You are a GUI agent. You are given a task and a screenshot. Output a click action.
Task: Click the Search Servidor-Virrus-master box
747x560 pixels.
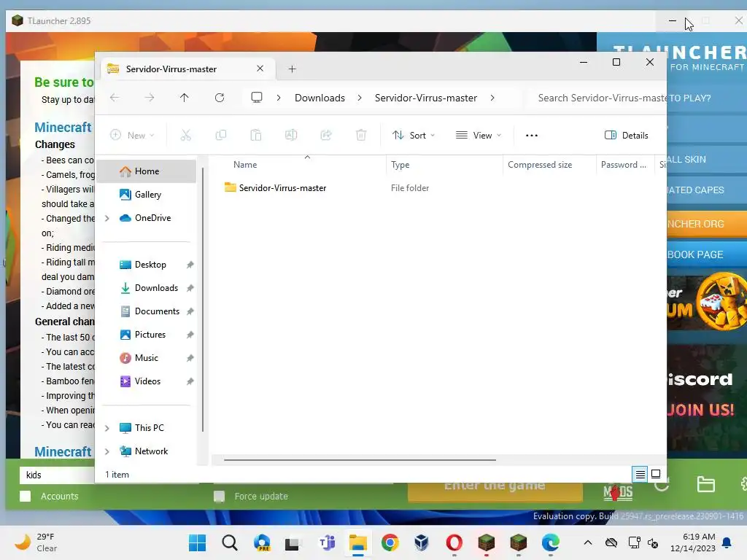click(598, 98)
